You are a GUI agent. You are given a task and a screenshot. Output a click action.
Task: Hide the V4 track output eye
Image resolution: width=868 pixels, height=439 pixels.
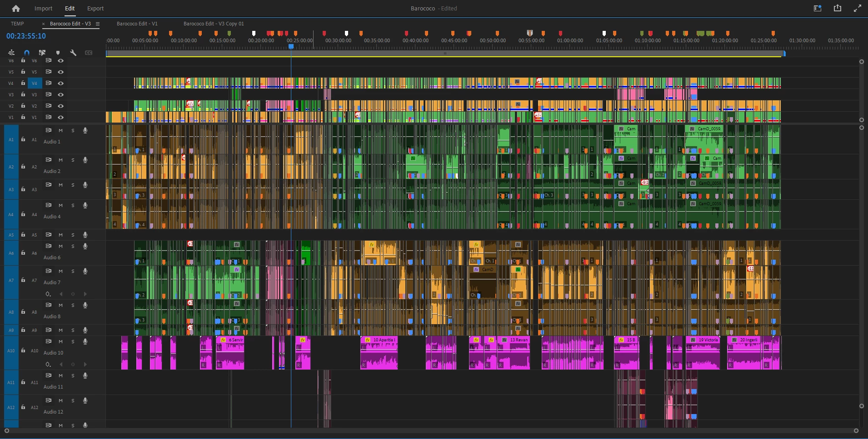(60, 83)
